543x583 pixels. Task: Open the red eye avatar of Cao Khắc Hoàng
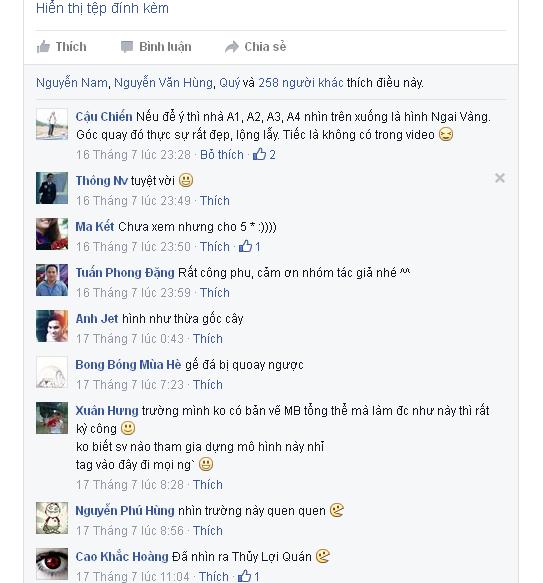coord(52,564)
